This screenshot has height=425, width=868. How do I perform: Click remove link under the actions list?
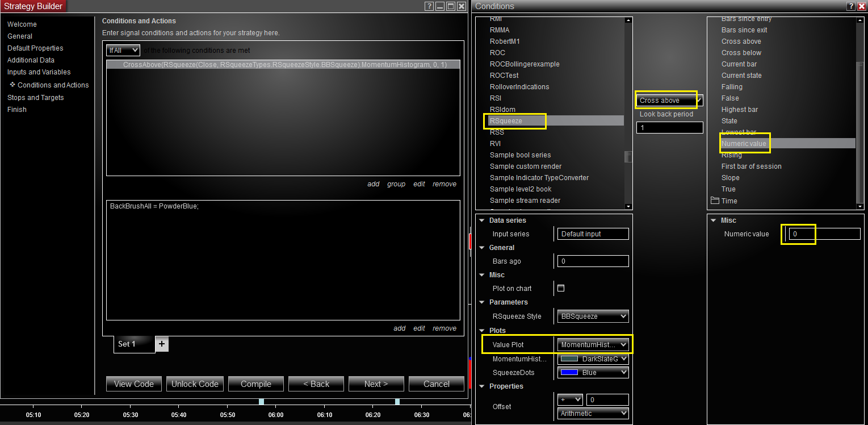click(445, 328)
